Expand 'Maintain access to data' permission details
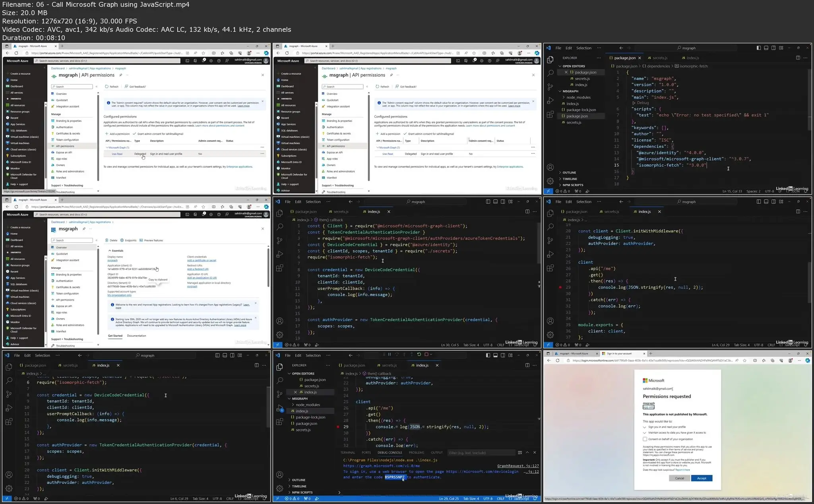The image size is (814, 504). (644, 433)
